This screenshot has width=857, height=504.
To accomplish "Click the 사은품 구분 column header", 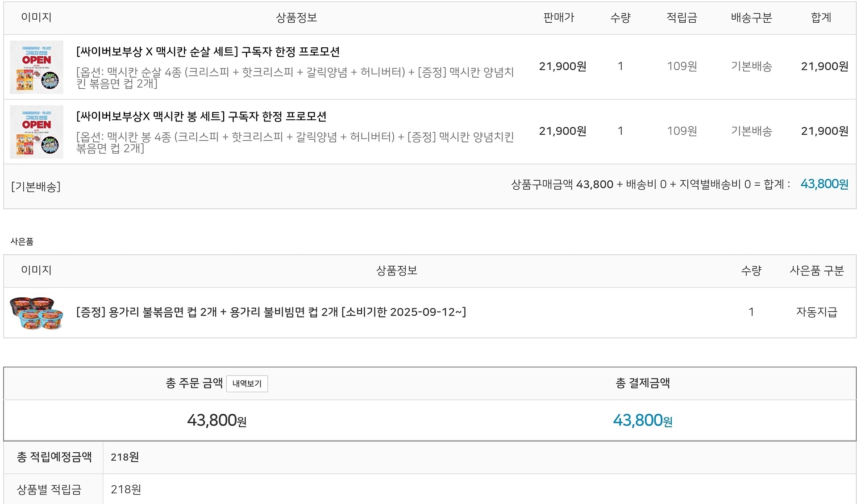I will point(816,271).
